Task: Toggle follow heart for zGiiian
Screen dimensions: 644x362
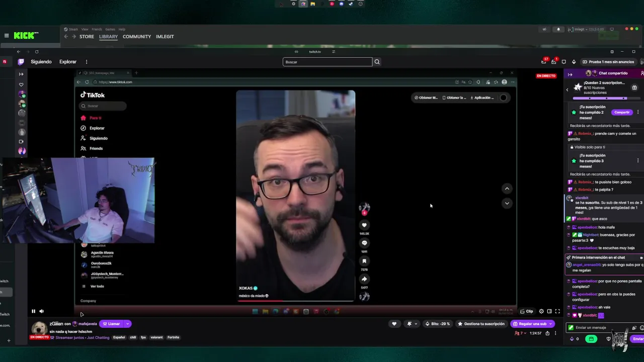Action: pyautogui.click(x=394, y=324)
